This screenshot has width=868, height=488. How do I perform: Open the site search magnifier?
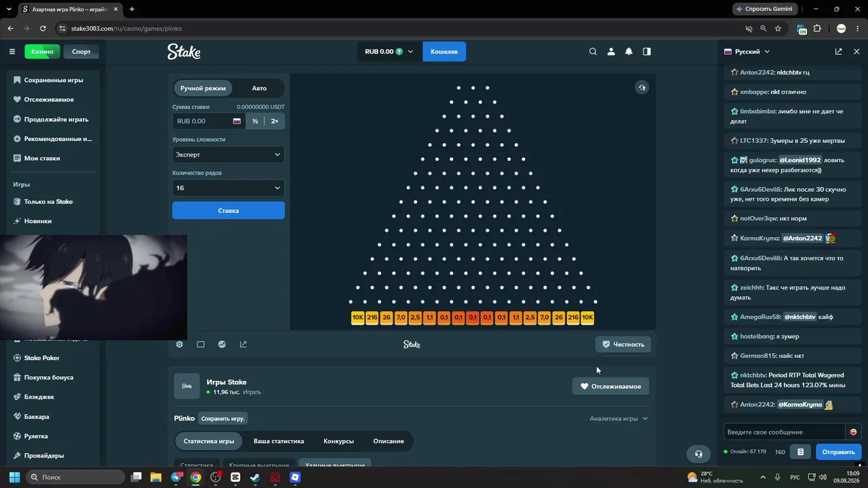[593, 52]
